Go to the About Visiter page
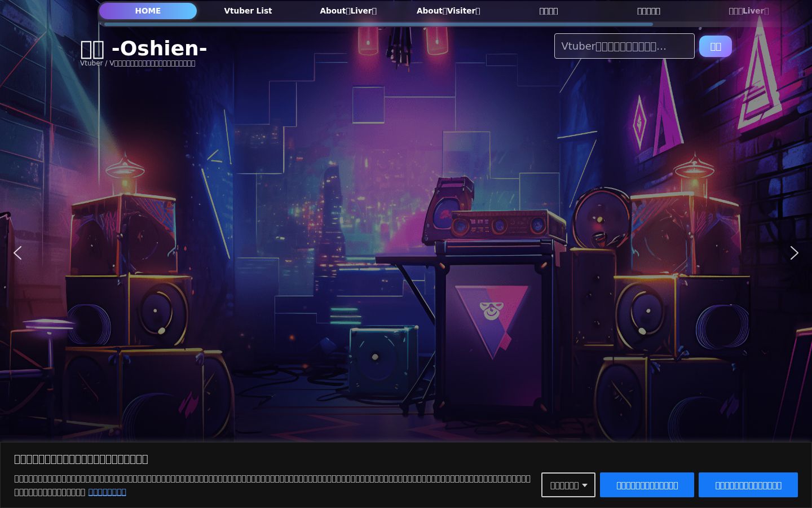Screen dimensions: 812x508 point(448,11)
